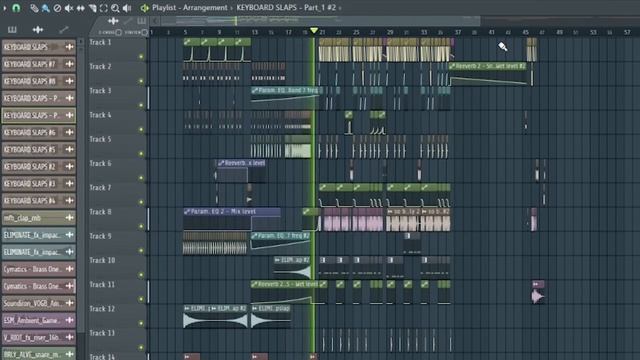This screenshot has height=360, width=640.
Task: Click the yellow playhead marker on timeline
Action: [314, 31]
